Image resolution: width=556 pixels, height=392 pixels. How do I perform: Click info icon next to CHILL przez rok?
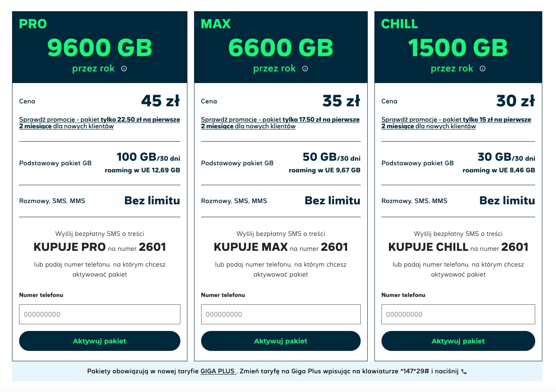482,69
